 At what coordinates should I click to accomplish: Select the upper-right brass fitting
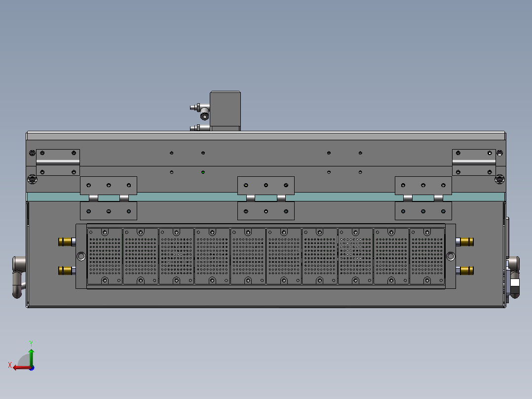[465, 241]
